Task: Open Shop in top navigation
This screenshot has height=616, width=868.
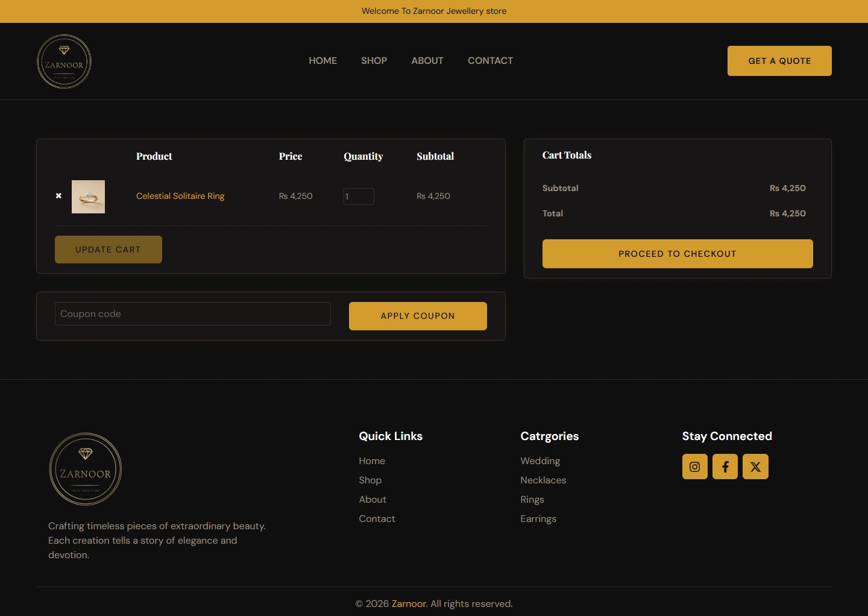Action: pyautogui.click(x=374, y=61)
